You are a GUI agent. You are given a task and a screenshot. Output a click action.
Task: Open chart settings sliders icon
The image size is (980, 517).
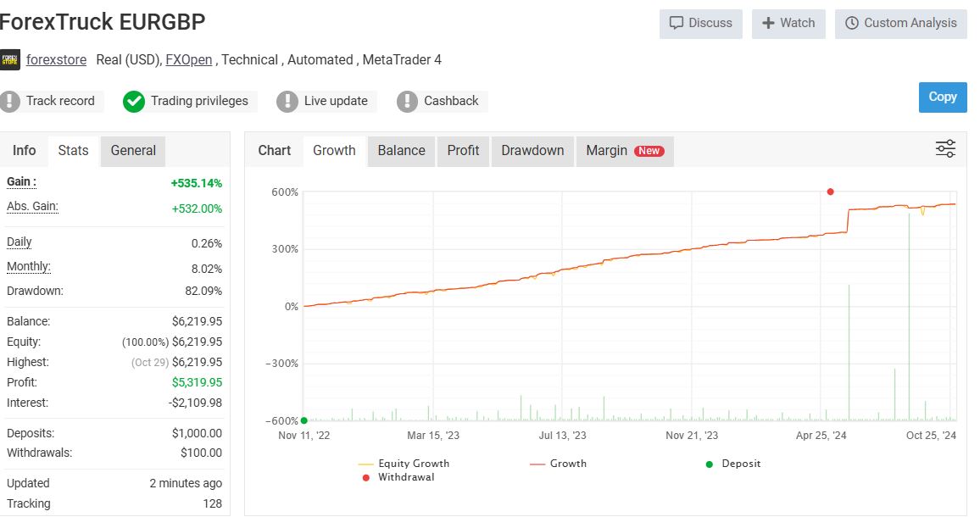[x=945, y=149]
